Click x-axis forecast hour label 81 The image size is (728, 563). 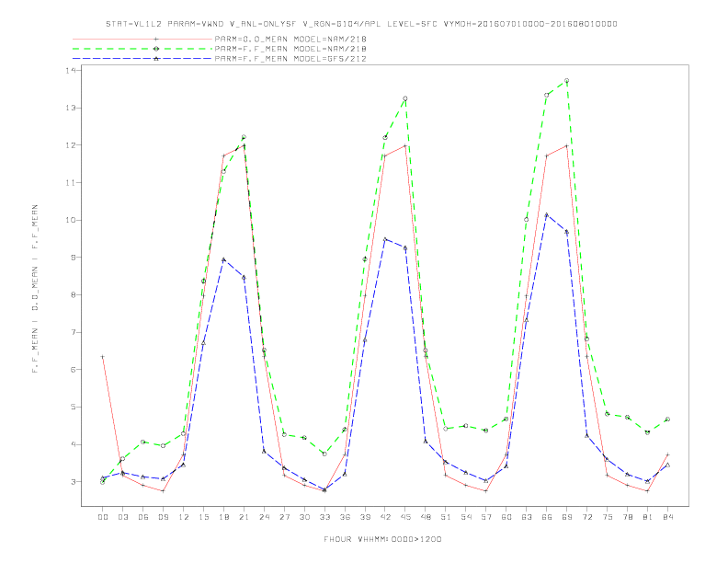[x=648, y=517]
